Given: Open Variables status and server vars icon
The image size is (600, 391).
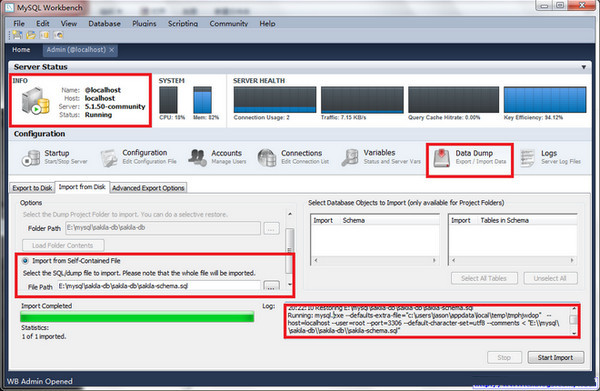Looking at the screenshot, I should coord(350,158).
